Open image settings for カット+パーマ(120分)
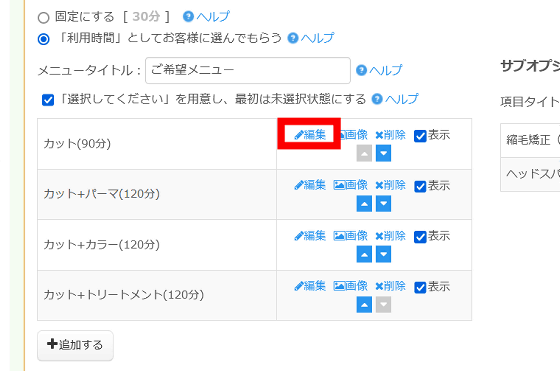Screen dimensions: 560x371 click(350, 185)
